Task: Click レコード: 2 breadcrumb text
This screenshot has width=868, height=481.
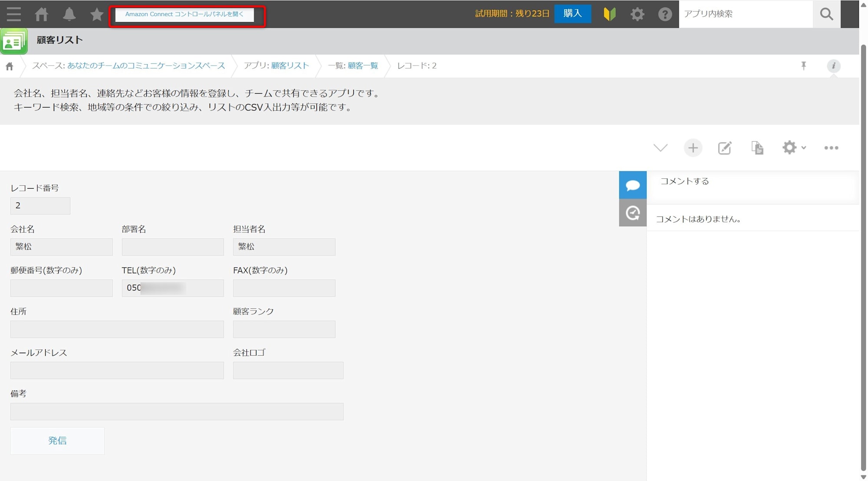Action: [417, 65]
